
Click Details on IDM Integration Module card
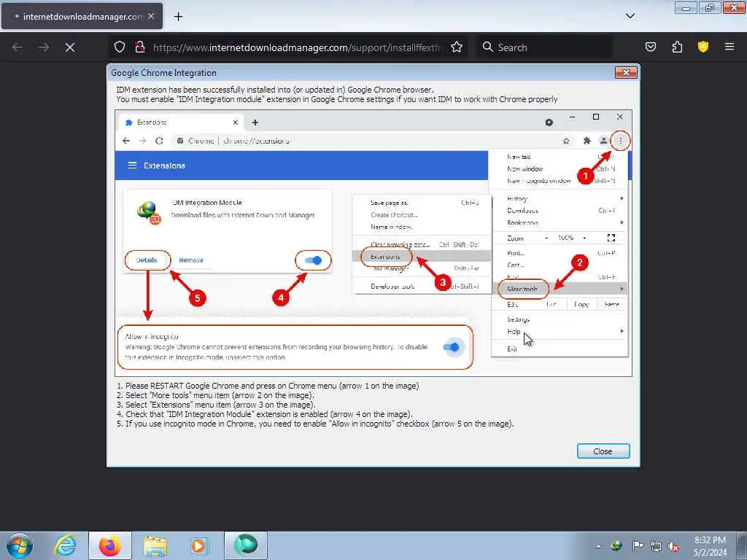pyautogui.click(x=147, y=260)
